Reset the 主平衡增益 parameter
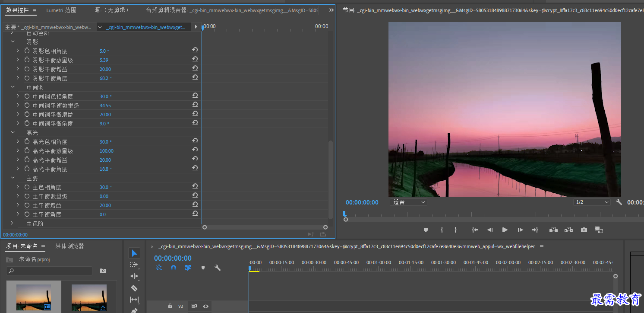 195,205
